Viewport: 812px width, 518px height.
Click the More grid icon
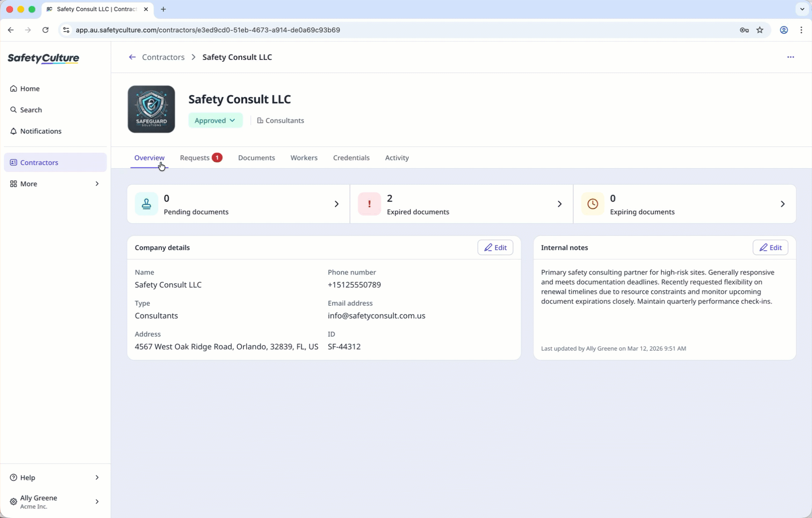[14, 184]
